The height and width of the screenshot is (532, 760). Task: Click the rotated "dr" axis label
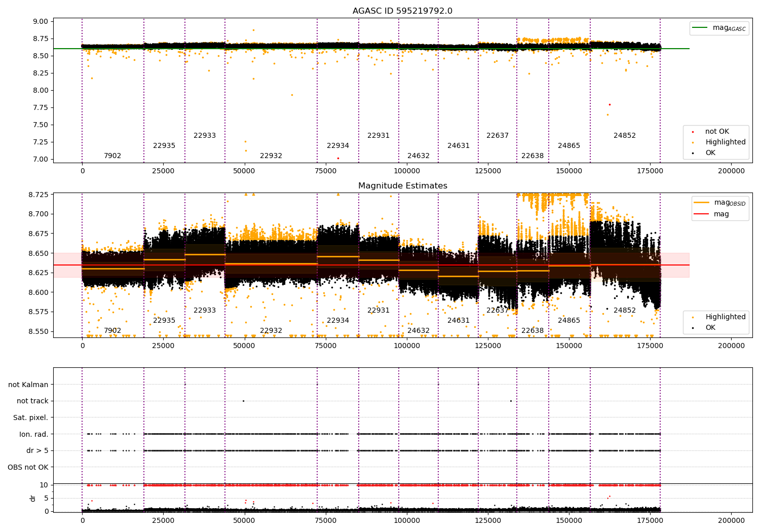(33, 498)
